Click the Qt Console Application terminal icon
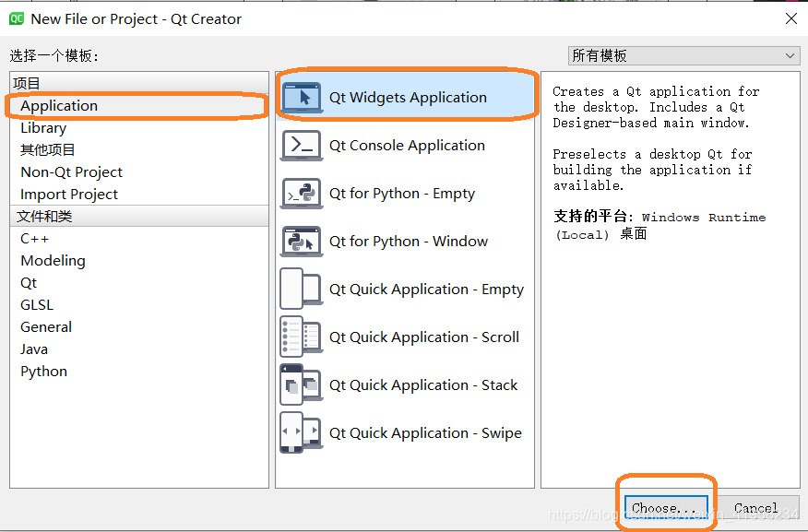The image size is (808, 532). click(302, 146)
